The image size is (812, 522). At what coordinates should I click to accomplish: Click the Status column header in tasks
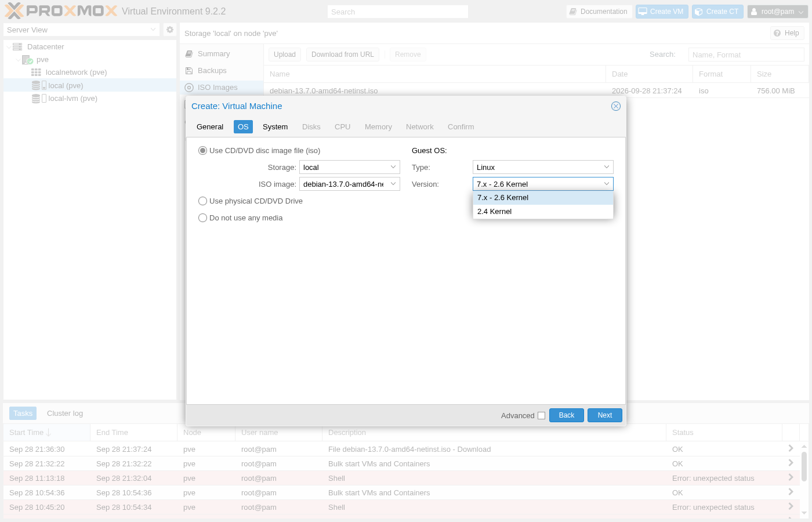[724, 433]
